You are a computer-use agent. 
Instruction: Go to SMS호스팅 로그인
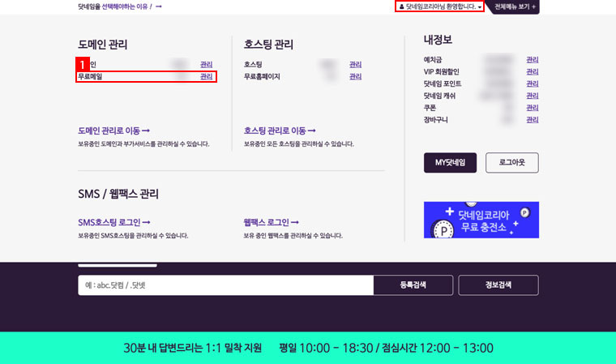114,222
